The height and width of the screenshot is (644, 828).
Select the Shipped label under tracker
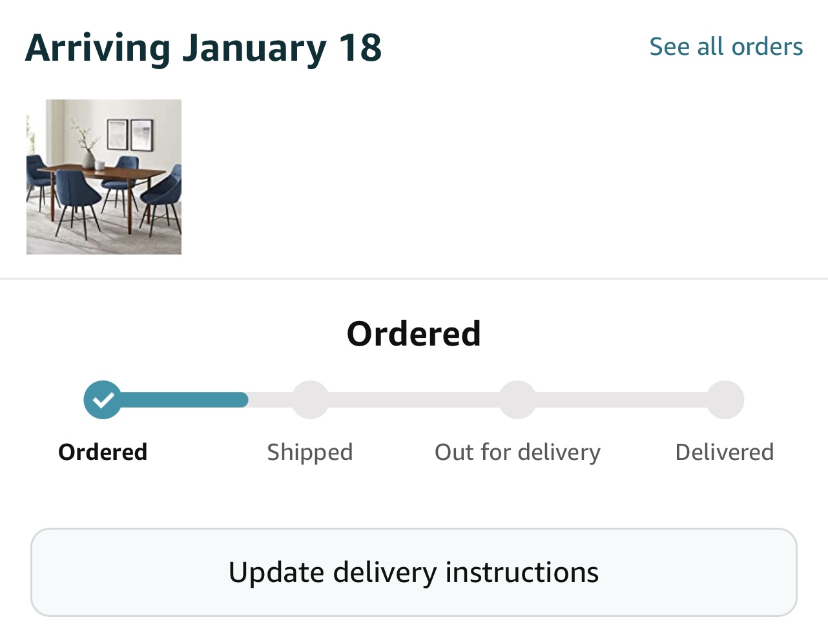310,452
